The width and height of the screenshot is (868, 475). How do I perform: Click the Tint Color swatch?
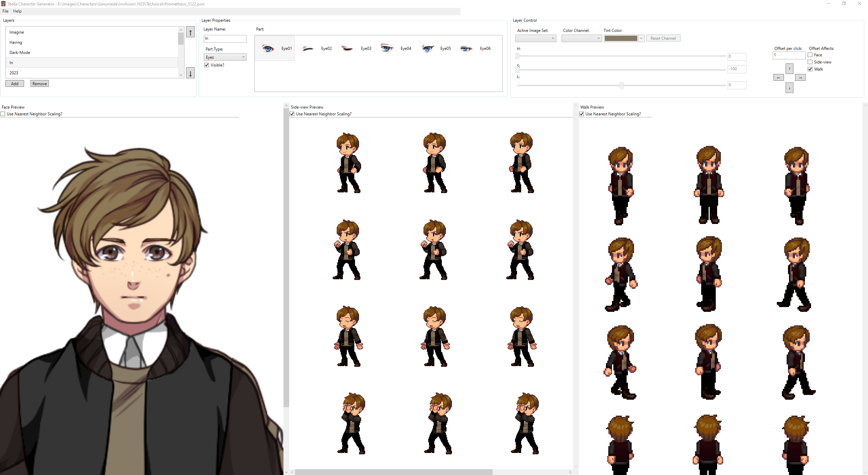tap(621, 38)
